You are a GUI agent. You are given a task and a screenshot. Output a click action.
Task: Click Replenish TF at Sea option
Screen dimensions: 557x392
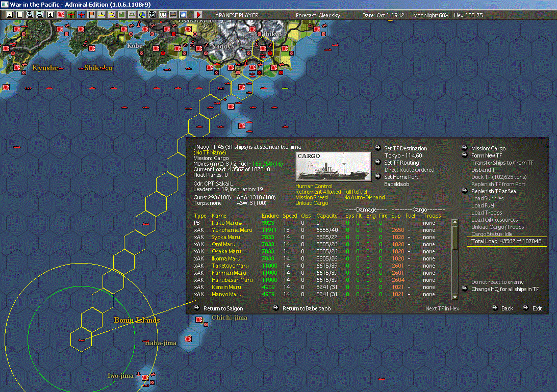tap(493, 191)
